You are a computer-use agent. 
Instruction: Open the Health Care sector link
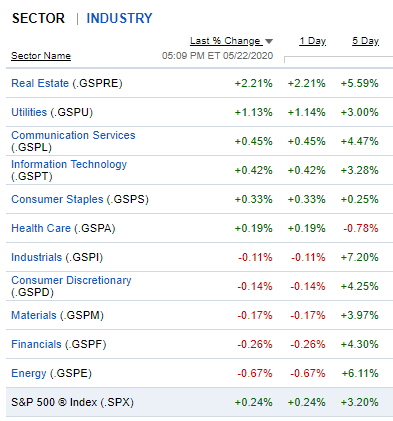coord(41,228)
